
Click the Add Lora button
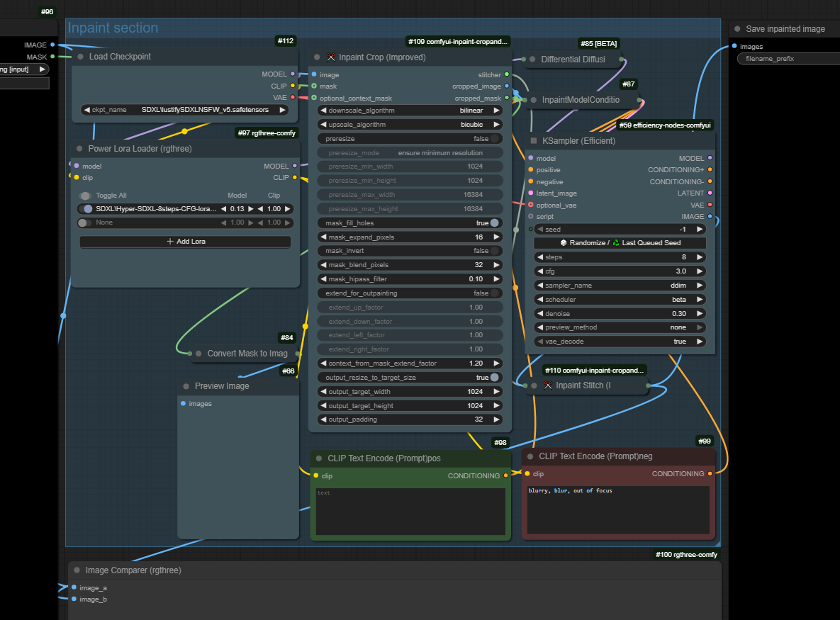[185, 242]
